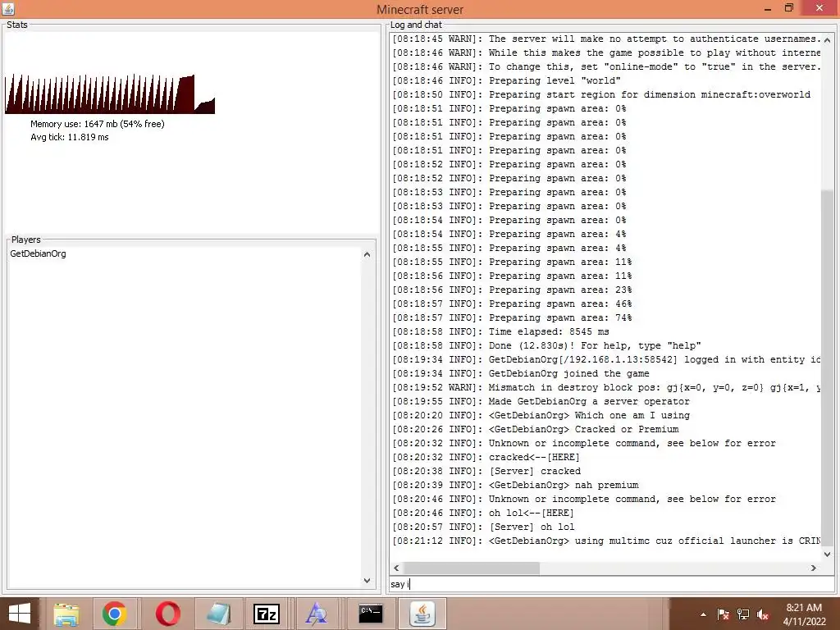840x630 pixels.
Task: Click log line 'Cracked or Premium'
Action: 536,429
